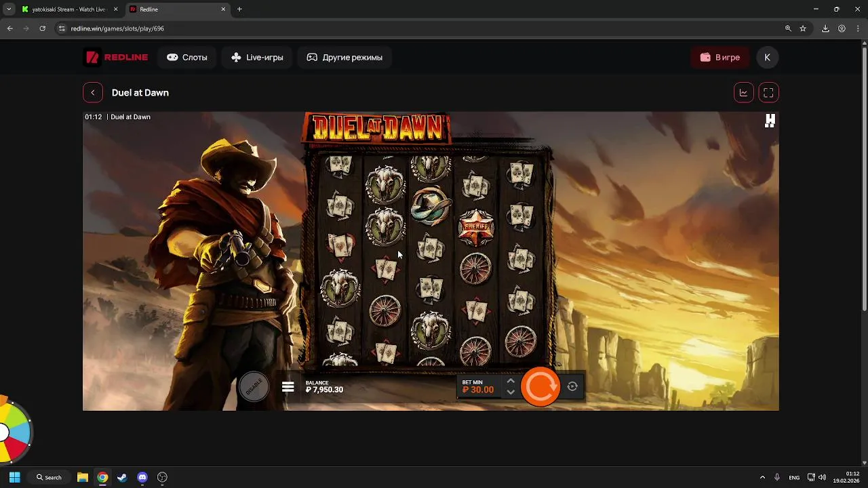Open Discord from the taskbar
The width and height of the screenshot is (868, 488).
142,477
